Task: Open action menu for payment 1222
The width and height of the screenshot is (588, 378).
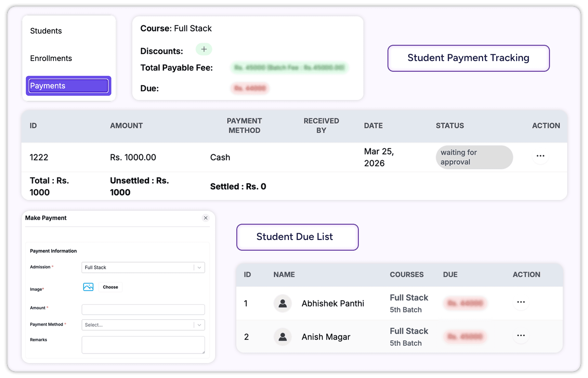Action: (540, 156)
